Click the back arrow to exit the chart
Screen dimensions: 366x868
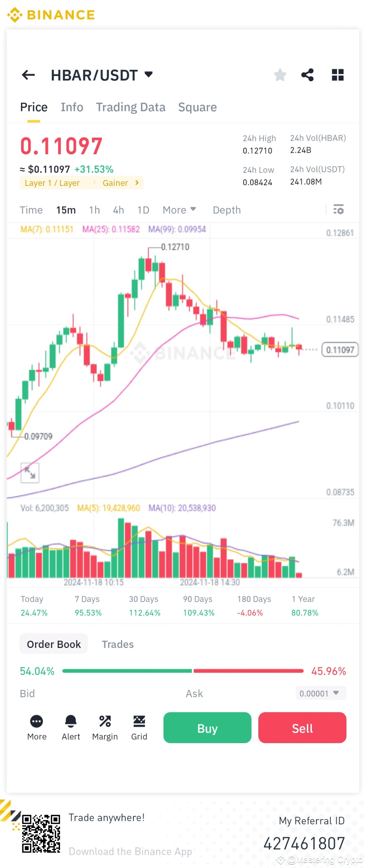click(28, 75)
